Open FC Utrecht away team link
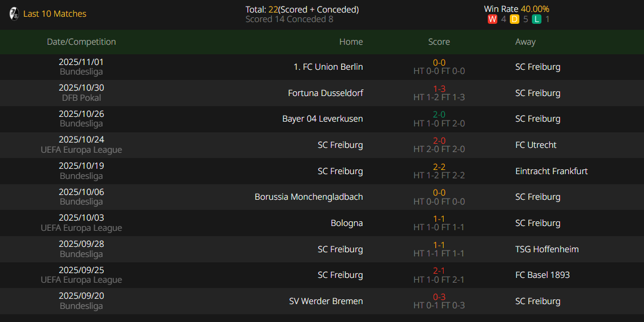644x322 pixels. (x=537, y=145)
